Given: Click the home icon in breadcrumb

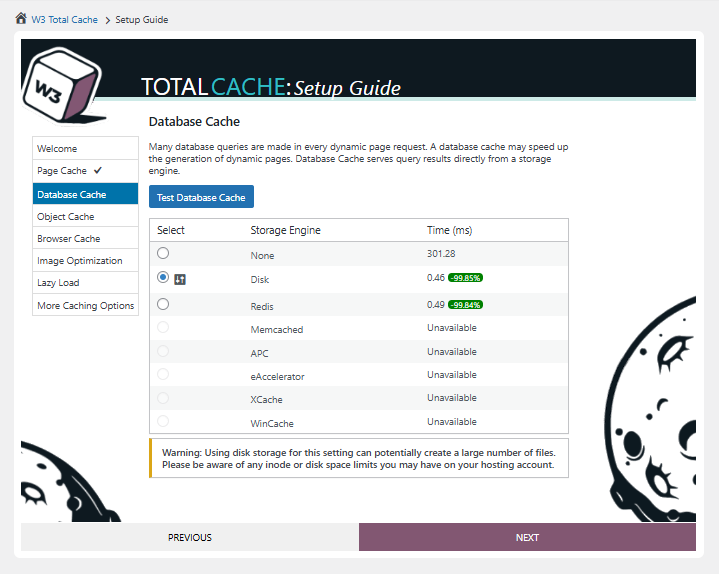Looking at the screenshot, I should point(21,19).
